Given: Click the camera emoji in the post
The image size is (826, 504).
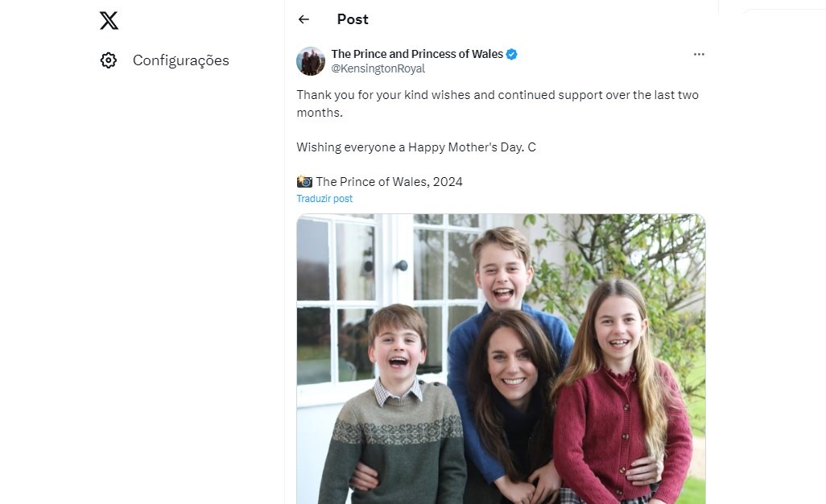Looking at the screenshot, I should click(304, 181).
